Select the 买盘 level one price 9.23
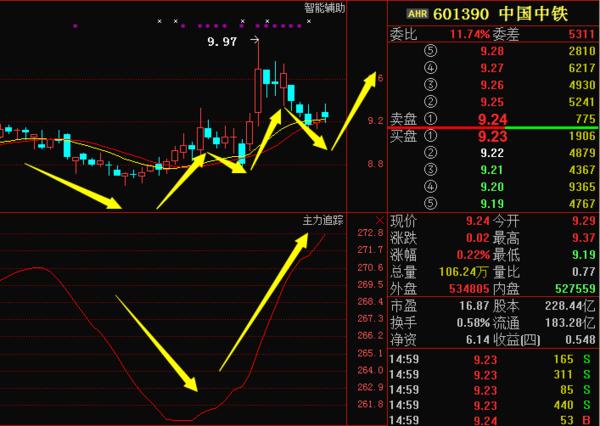 click(x=492, y=136)
